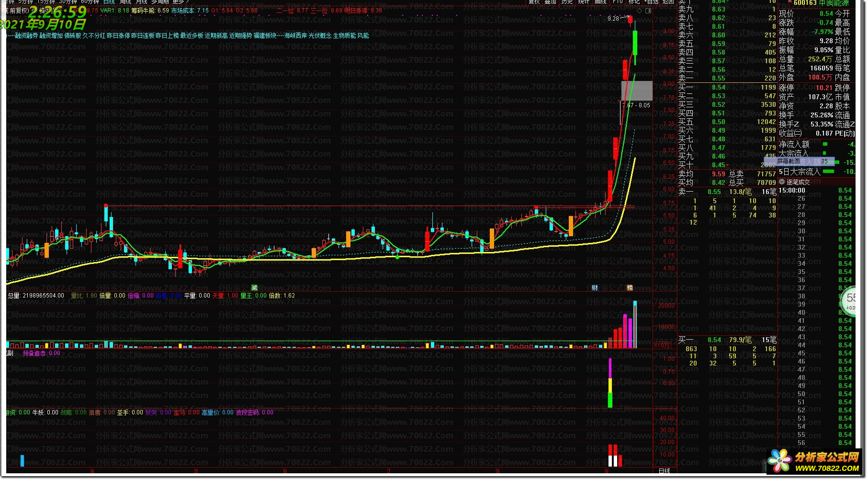Viewport: 868px width, 480px height.
Task: Click the 市场成本 7.15 indicator value
Action: [190, 11]
